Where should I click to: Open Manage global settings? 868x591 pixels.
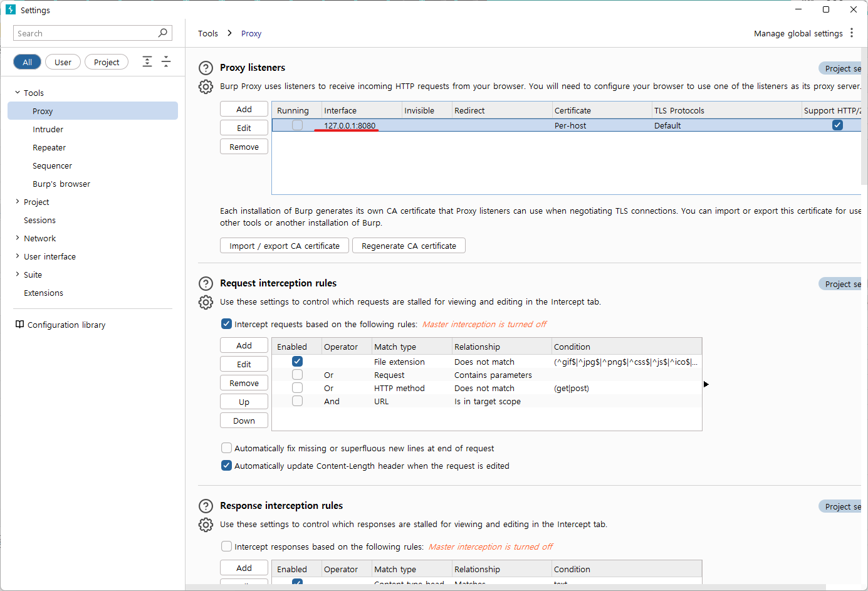(x=798, y=33)
